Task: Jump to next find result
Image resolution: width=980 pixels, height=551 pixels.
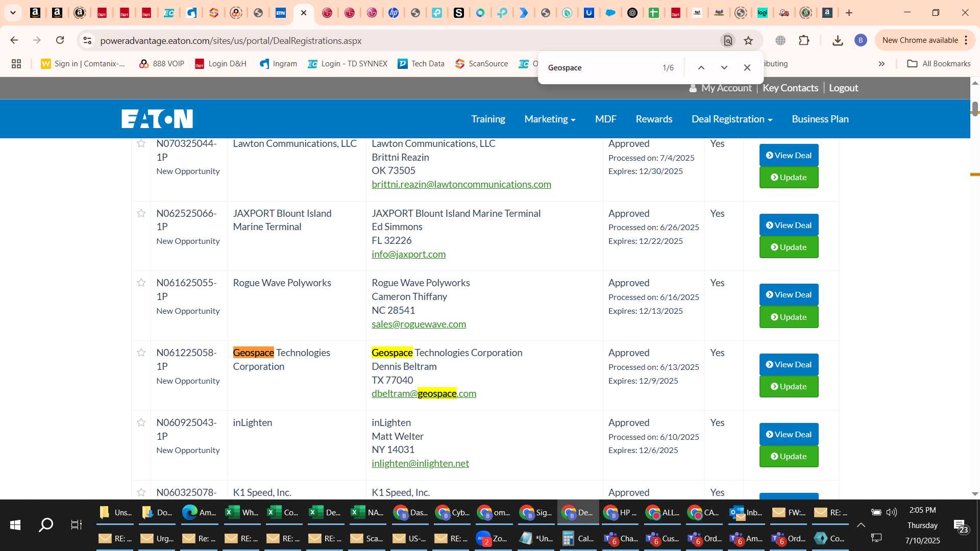Action: pyautogui.click(x=724, y=67)
